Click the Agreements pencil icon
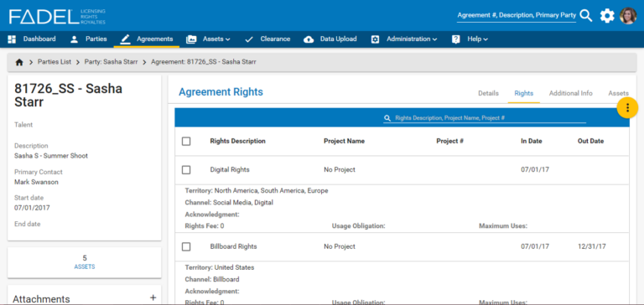The width and height of the screenshot is (644, 305). (x=125, y=39)
